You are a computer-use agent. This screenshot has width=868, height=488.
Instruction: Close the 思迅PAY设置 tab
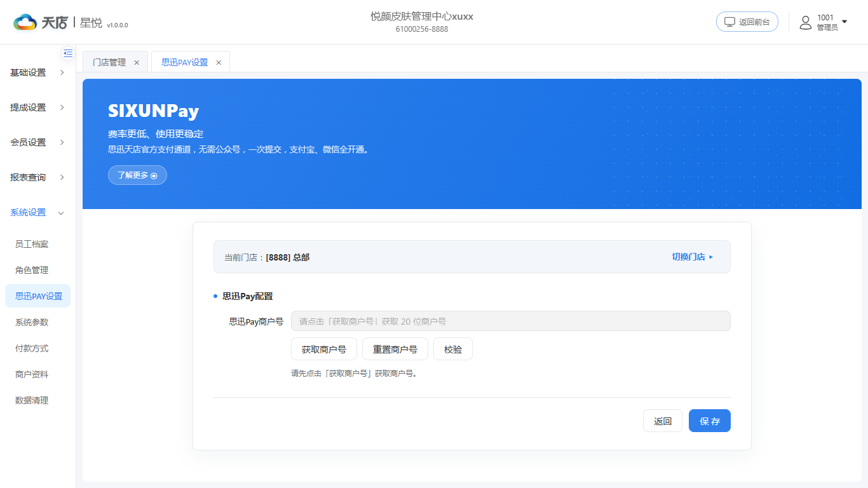point(219,62)
